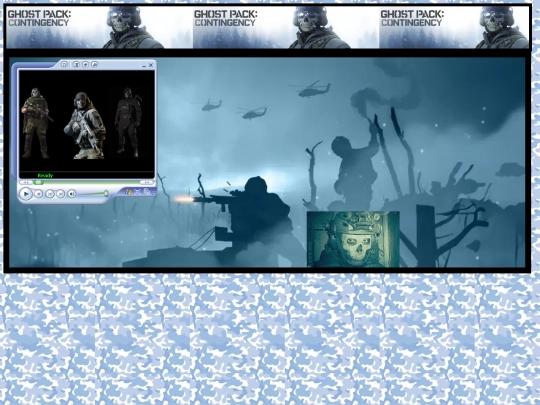Screen dimensions: 540x405
Task: Toggle full screen icon in media player
Action: coord(138,191)
